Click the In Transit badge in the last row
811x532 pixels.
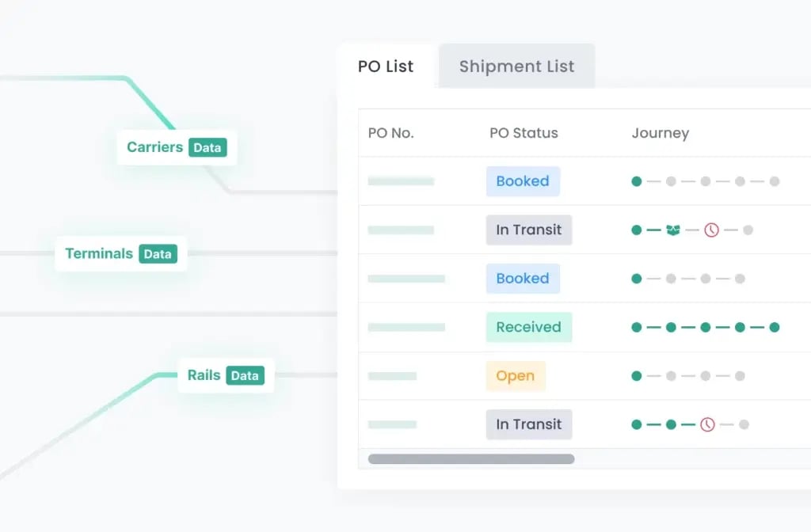(x=528, y=424)
